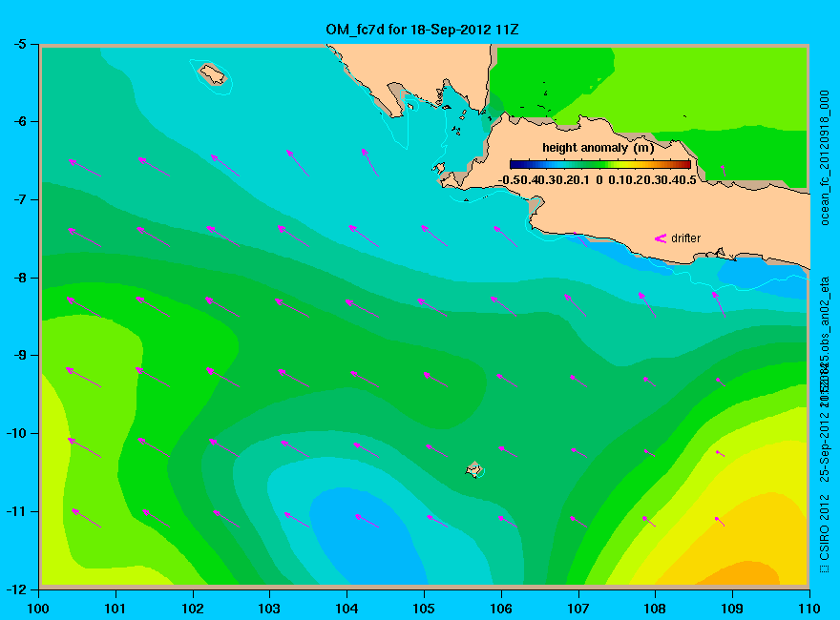
Task: Click the vertical text "ocean_fc_20120918_000"
Action: [x=825, y=158]
